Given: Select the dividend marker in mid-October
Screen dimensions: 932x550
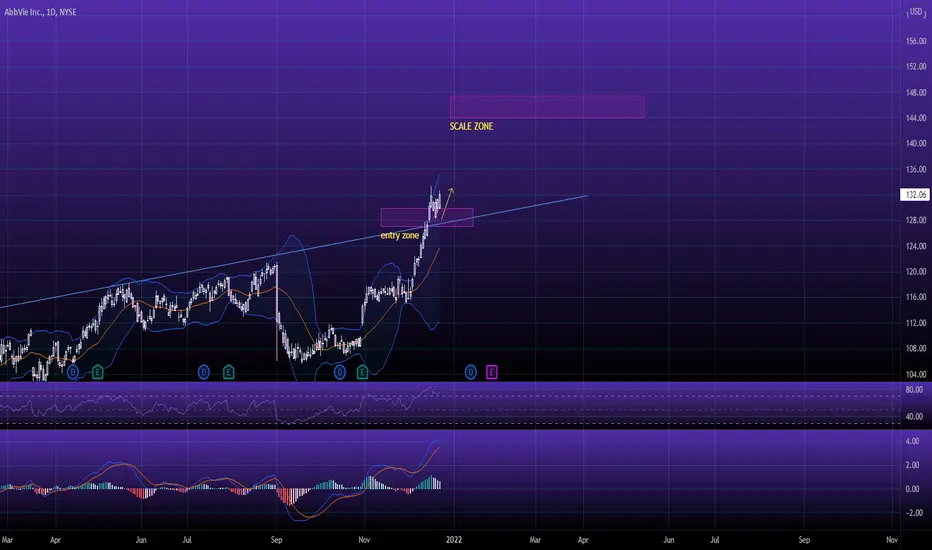Looking at the screenshot, I should click(x=339, y=372).
